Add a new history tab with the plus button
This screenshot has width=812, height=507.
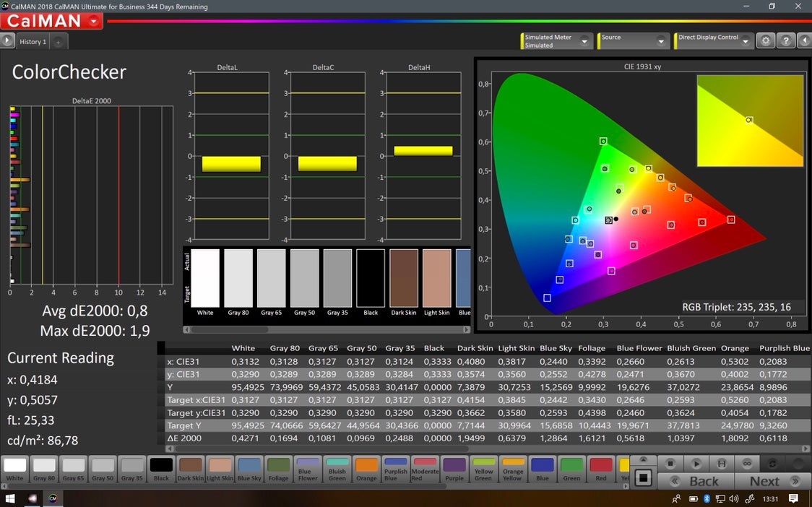pyautogui.click(x=59, y=42)
